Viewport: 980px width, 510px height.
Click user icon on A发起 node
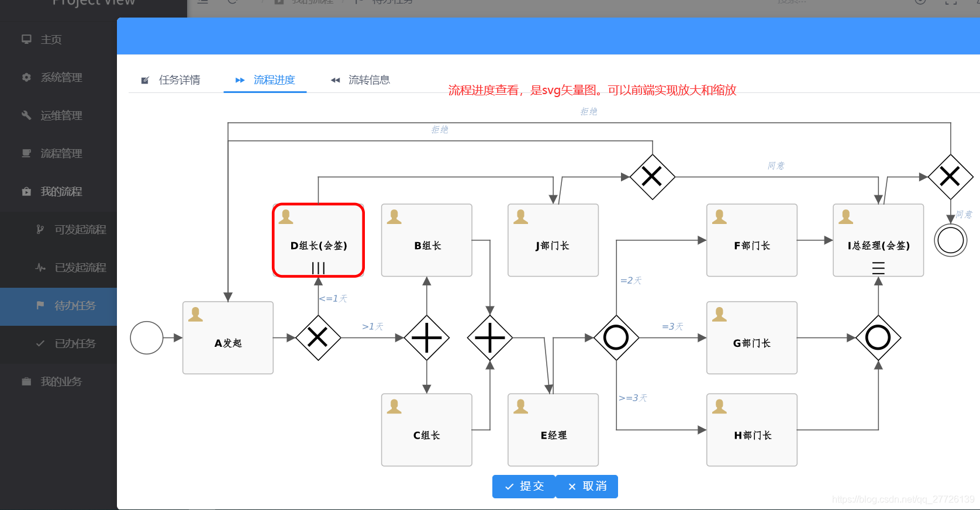196,315
